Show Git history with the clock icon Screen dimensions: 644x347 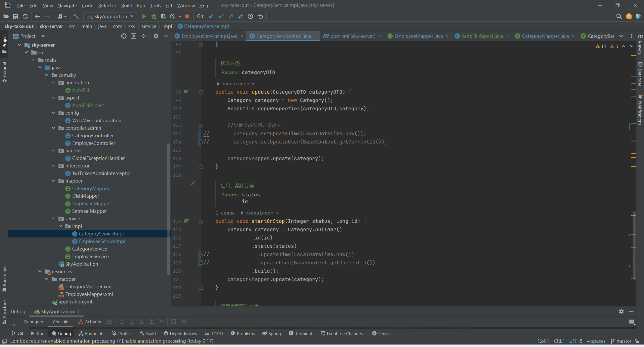click(x=250, y=16)
